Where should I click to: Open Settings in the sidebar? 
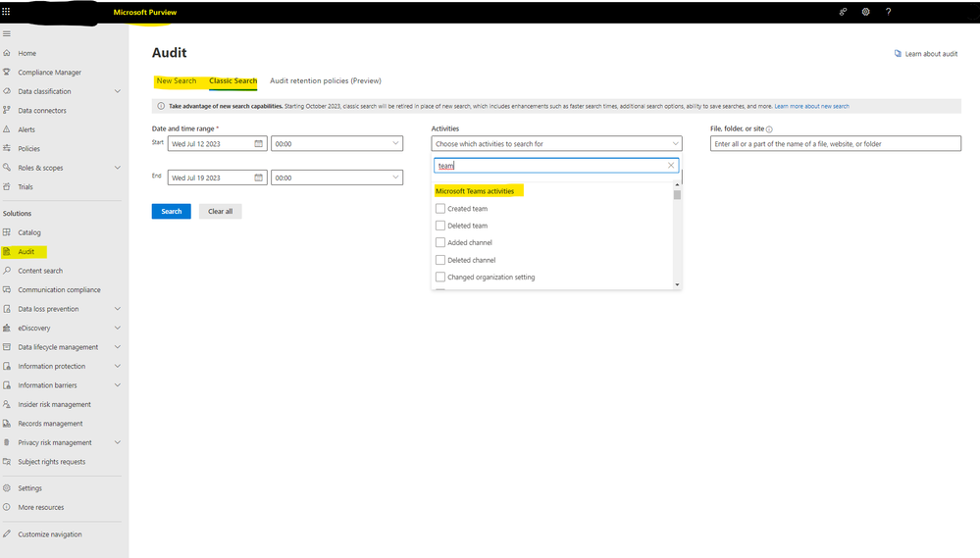click(30, 488)
